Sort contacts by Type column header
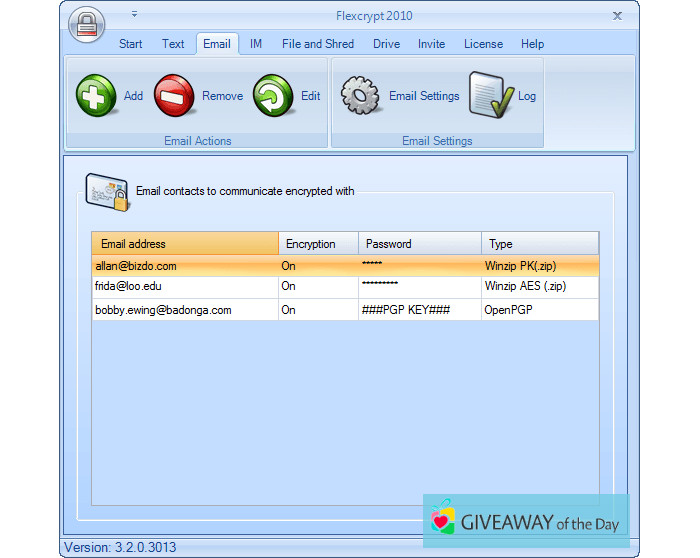Image resolution: width=700 pixels, height=558 pixels. 539,244
